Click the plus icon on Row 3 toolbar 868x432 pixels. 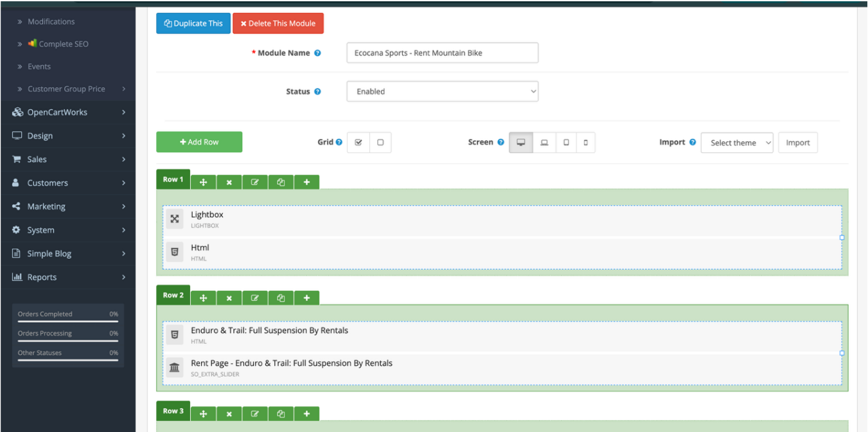pyautogui.click(x=306, y=413)
